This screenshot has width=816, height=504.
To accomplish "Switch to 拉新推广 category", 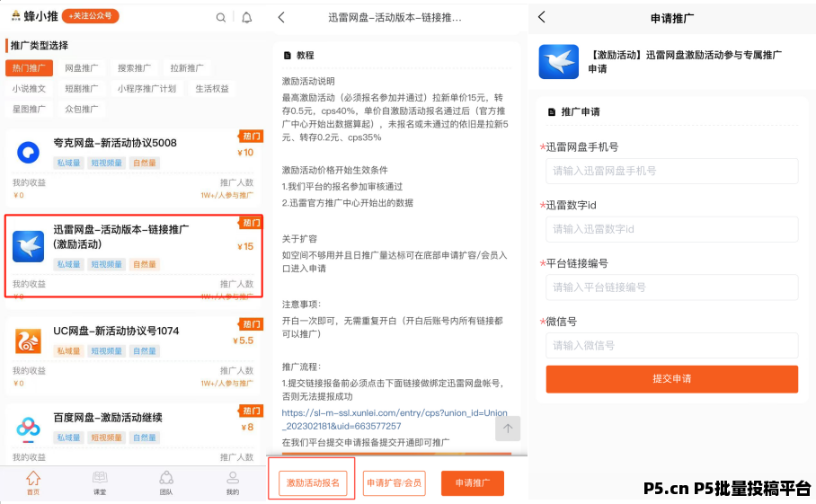I will click(x=187, y=68).
